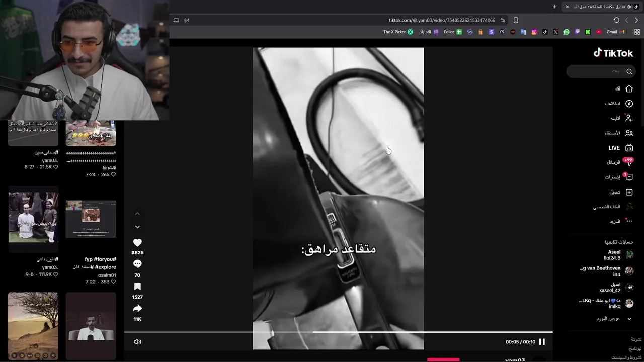Open the purple S bookmark icon
Viewport: 644px width, 362px height.
(492, 32)
